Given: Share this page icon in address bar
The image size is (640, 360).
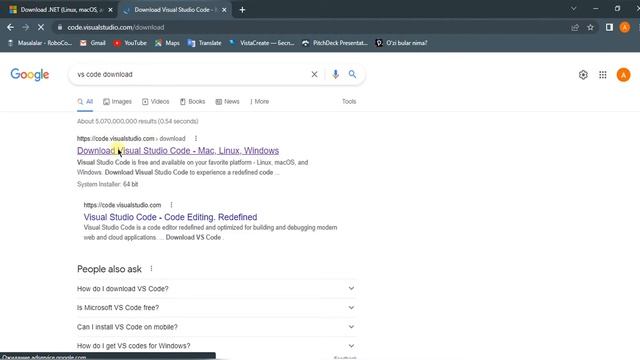Looking at the screenshot, I should (x=575, y=27).
